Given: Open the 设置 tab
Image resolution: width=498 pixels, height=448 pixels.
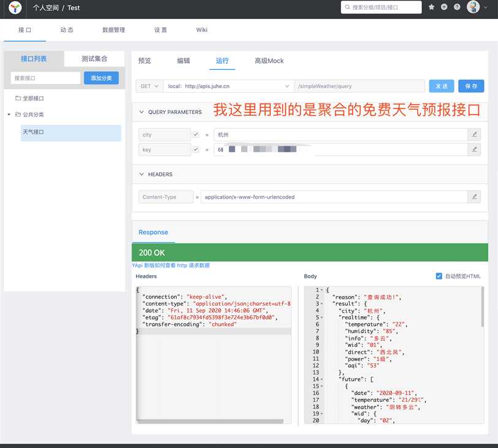Looking at the screenshot, I should [x=161, y=30].
